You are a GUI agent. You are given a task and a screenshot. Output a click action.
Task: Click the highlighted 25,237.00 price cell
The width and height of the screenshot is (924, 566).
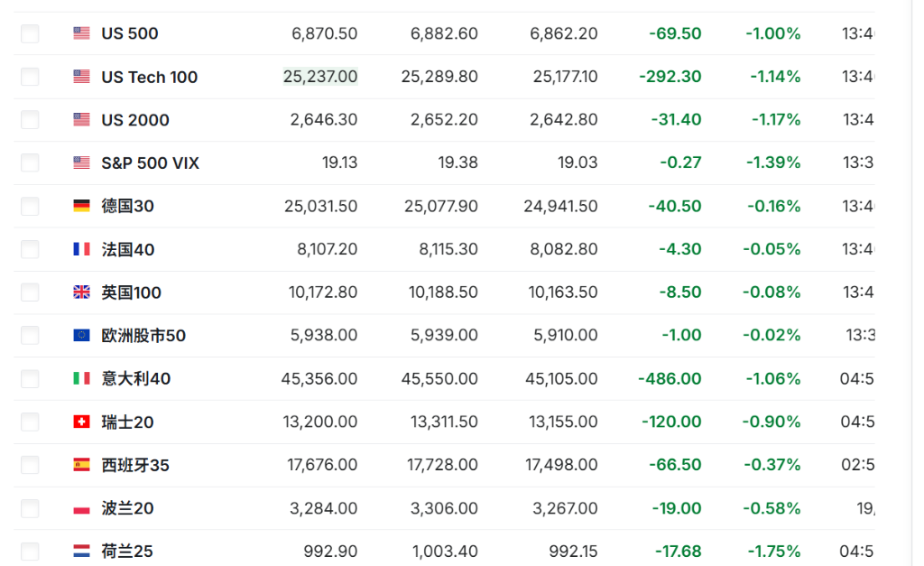pyautogui.click(x=320, y=77)
